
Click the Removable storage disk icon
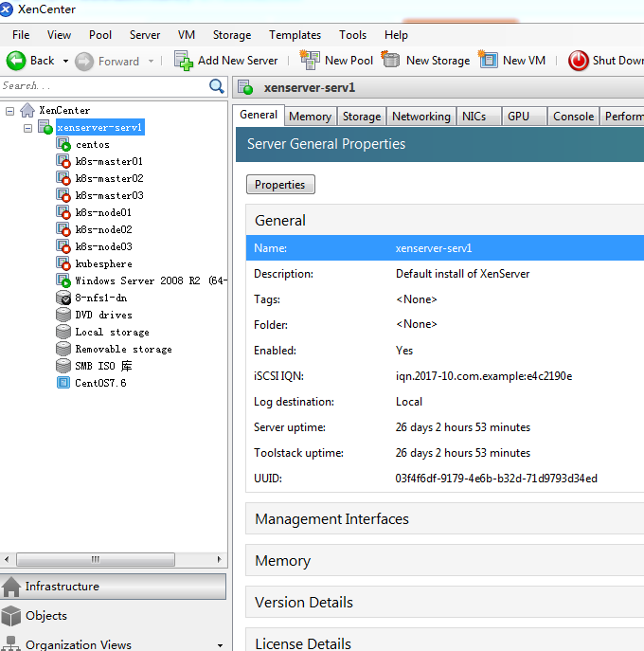click(x=63, y=349)
